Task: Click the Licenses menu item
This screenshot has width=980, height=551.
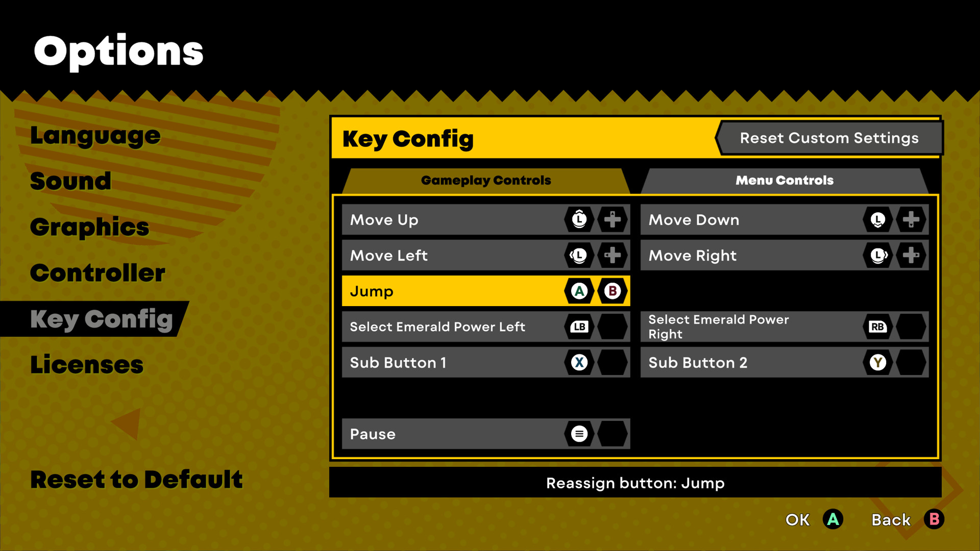Action: point(87,364)
